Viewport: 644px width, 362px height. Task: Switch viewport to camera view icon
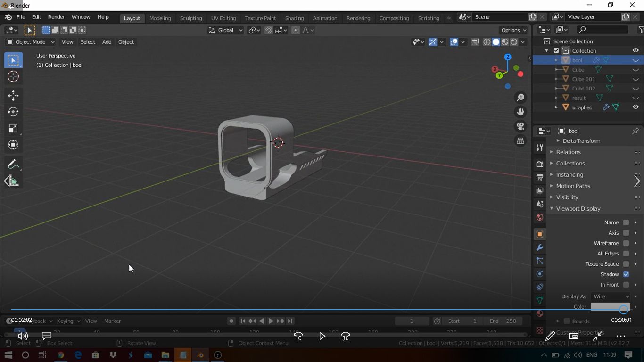click(520, 126)
